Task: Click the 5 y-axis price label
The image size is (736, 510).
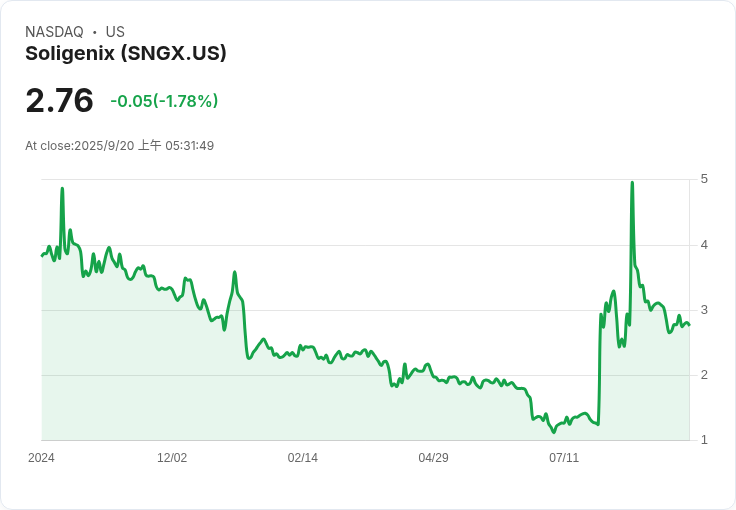Action: (x=704, y=179)
